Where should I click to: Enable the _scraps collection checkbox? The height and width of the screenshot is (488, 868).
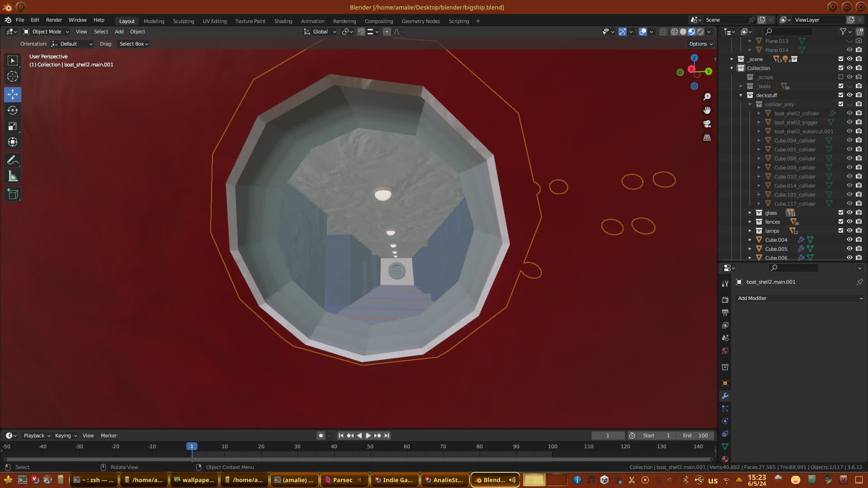(x=840, y=77)
